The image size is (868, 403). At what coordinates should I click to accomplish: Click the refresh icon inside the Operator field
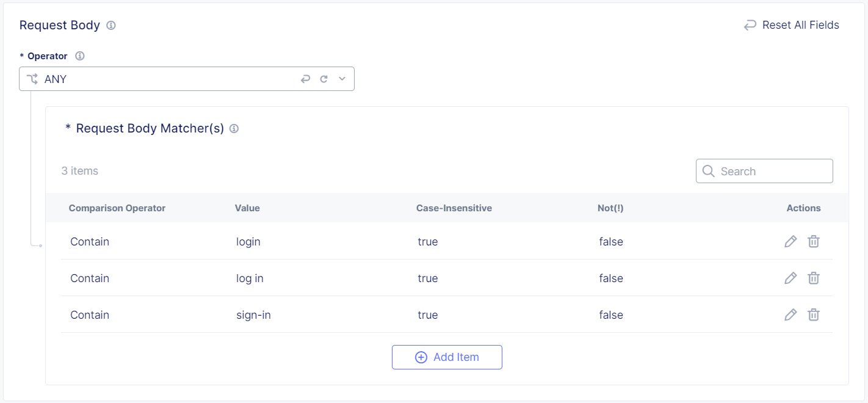(x=324, y=79)
